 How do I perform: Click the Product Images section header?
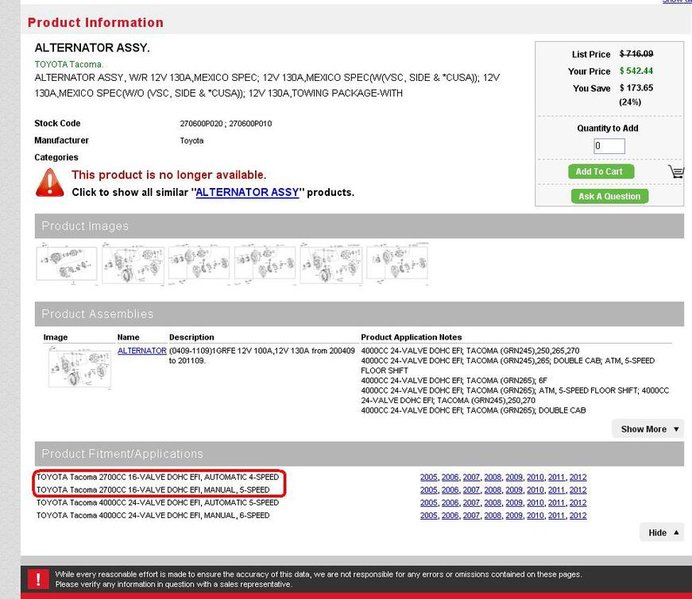[x=359, y=226]
